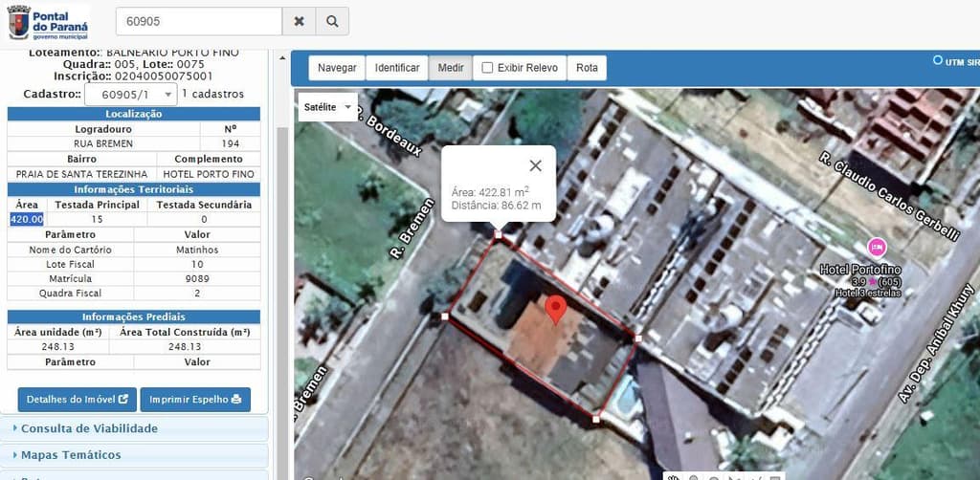This screenshot has width=980, height=480.
Task: Clear the search field with X
Action: pyautogui.click(x=300, y=21)
